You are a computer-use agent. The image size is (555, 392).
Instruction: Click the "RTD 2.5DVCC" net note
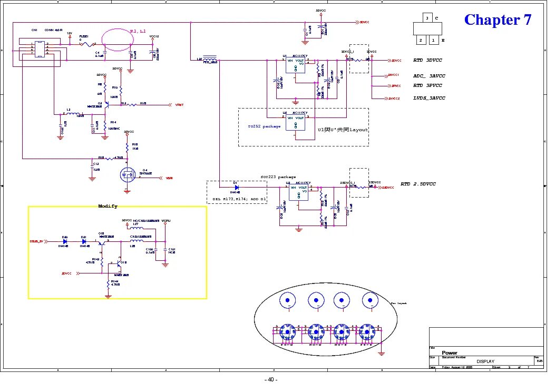[x=418, y=184]
